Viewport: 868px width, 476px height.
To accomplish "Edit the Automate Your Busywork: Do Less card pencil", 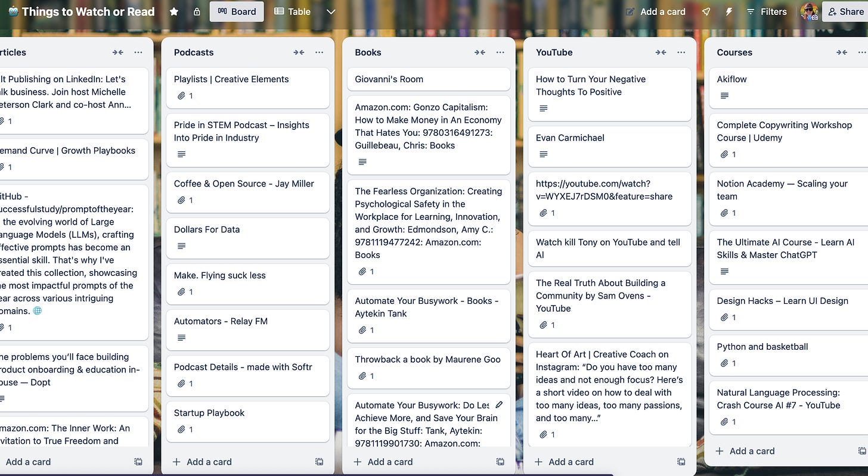I will click(500, 405).
